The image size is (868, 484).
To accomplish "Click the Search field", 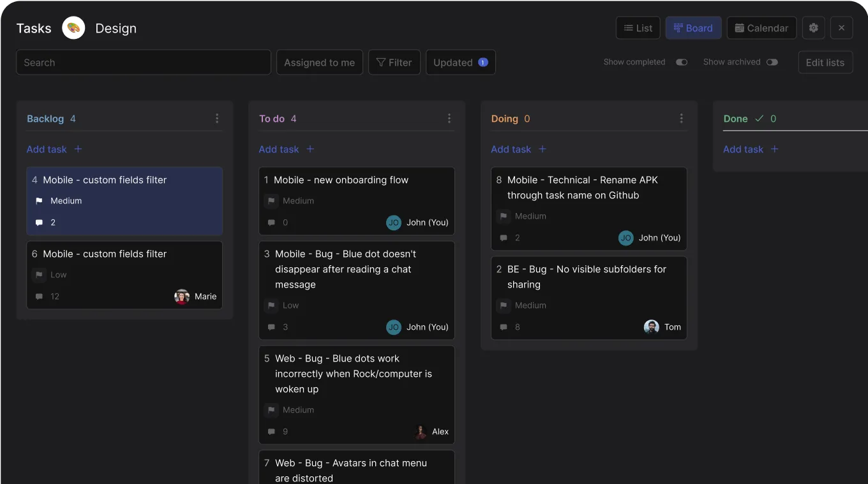I will (144, 62).
